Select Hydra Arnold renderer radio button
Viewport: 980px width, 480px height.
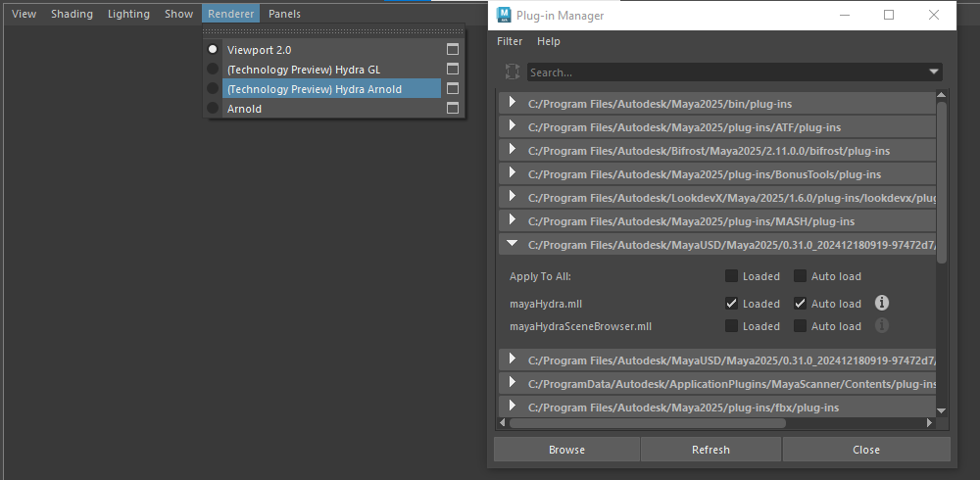[x=213, y=89]
